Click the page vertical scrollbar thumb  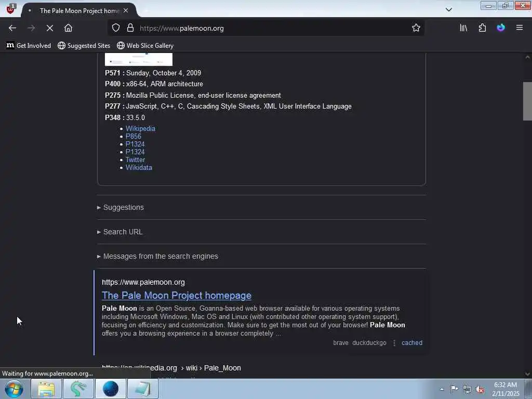[x=527, y=101]
